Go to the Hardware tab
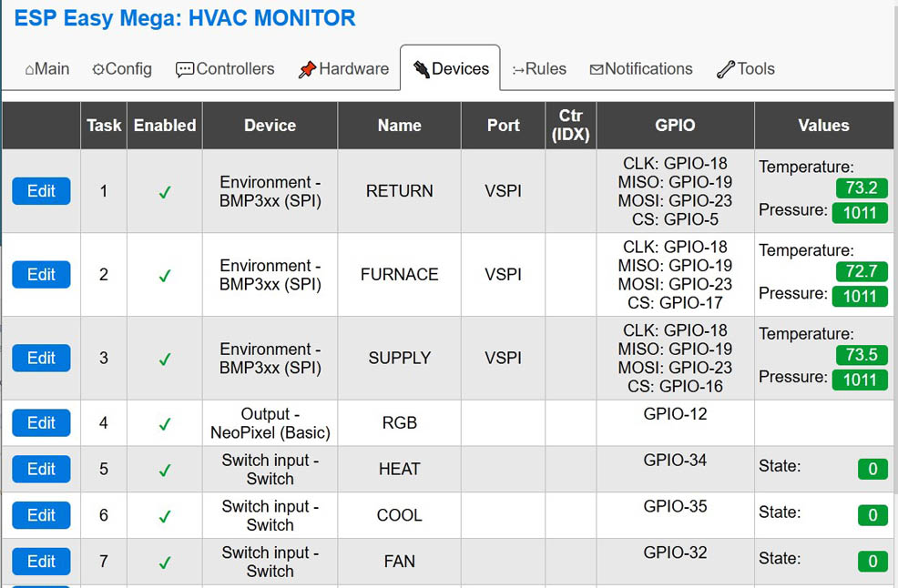 [x=343, y=69]
